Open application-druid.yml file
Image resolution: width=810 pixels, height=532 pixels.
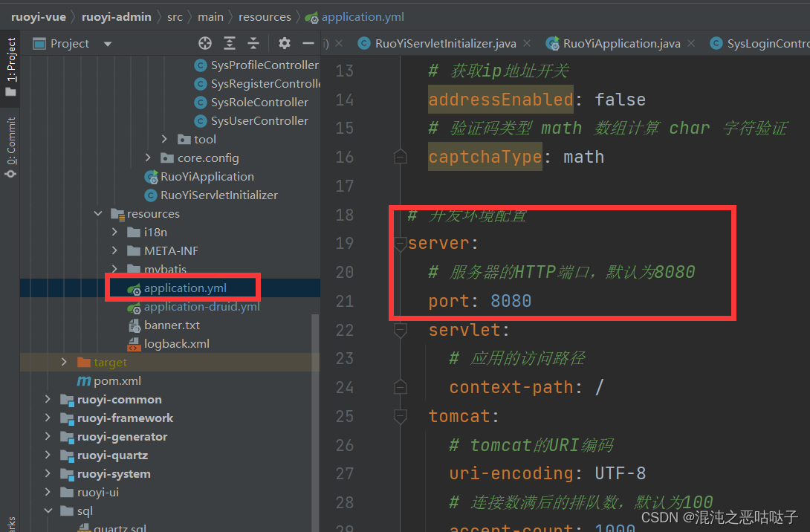coord(201,306)
